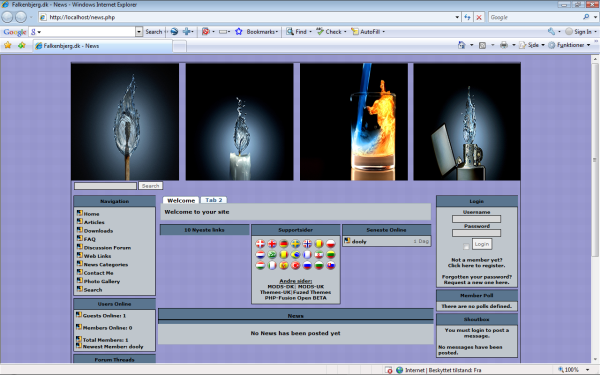Open the search provider dropdown arrow
600x375 pixels.
595,17
